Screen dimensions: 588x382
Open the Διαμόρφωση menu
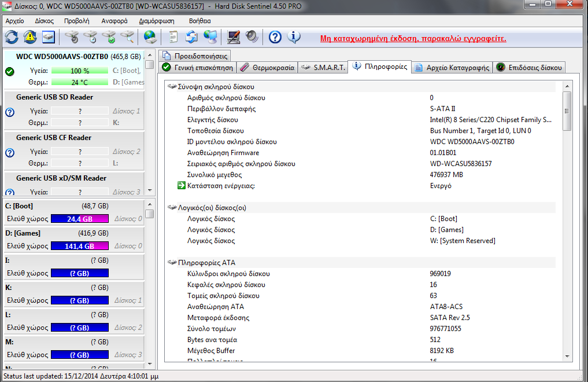tap(156, 21)
